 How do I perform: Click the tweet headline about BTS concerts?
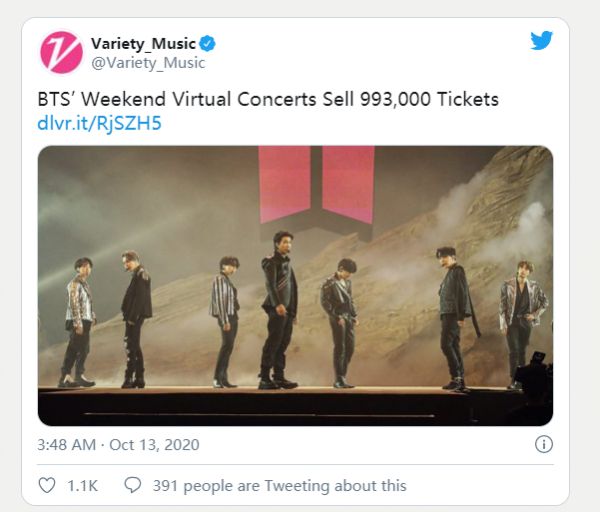point(268,100)
